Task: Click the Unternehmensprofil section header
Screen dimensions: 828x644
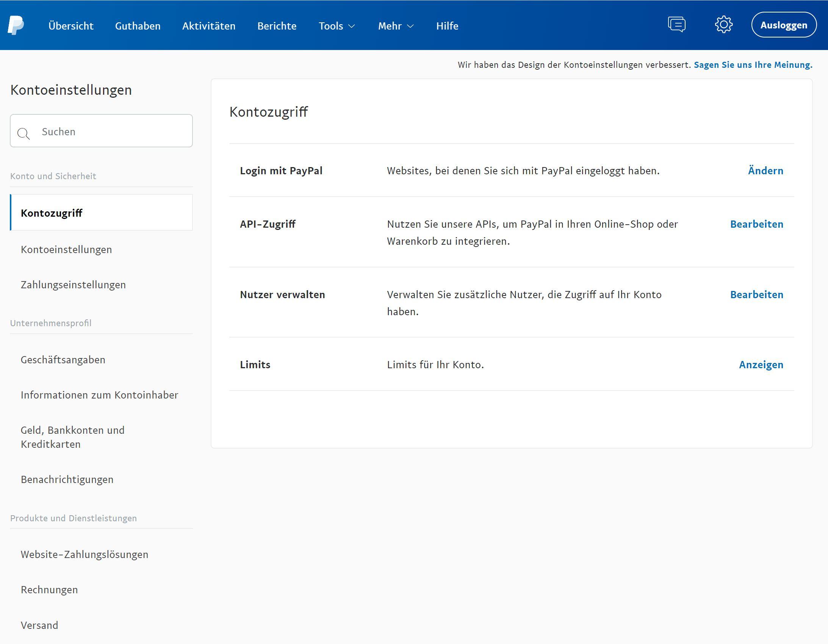Action: [51, 324]
